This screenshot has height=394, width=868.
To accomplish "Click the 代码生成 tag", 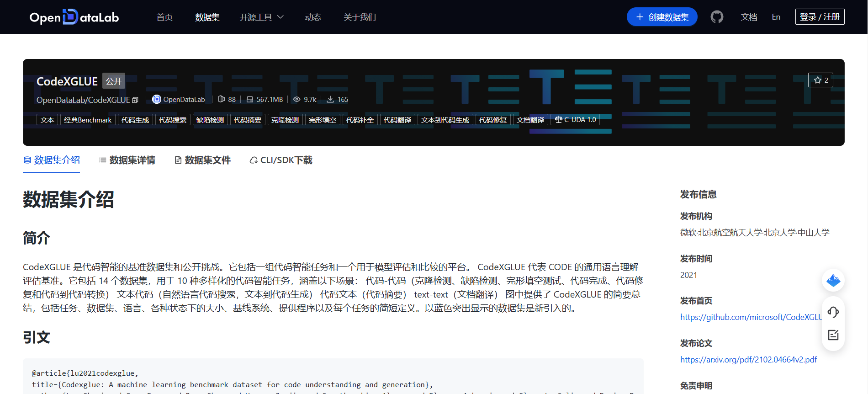I will [135, 120].
